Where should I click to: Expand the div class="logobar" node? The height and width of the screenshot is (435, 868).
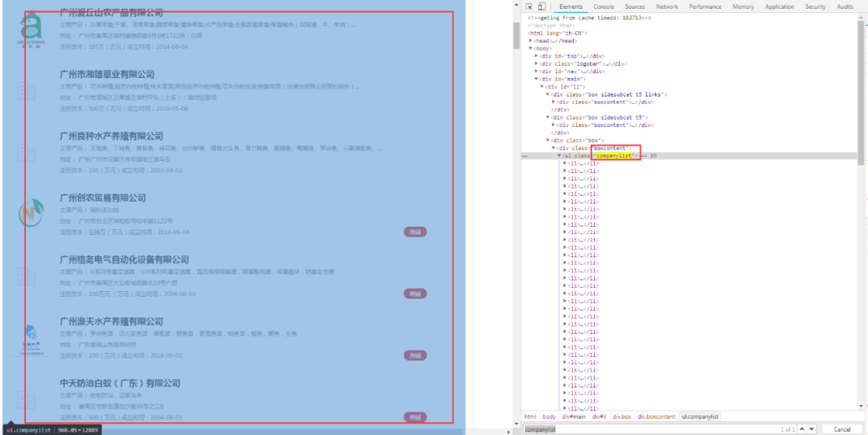click(x=536, y=64)
